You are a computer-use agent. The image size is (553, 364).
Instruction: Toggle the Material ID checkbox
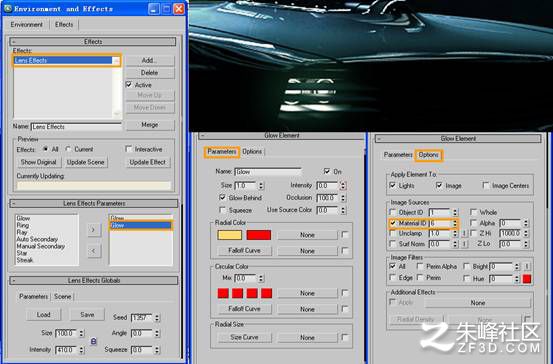pos(393,223)
